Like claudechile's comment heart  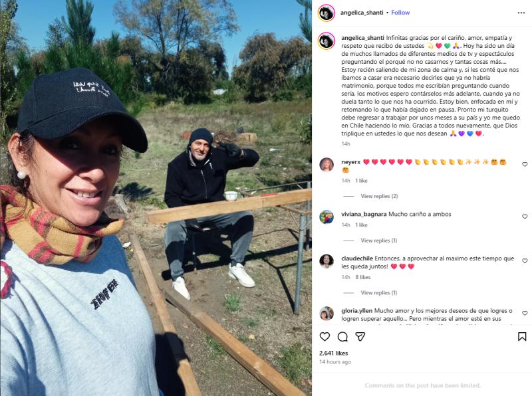pyautogui.click(x=525, y=260)
